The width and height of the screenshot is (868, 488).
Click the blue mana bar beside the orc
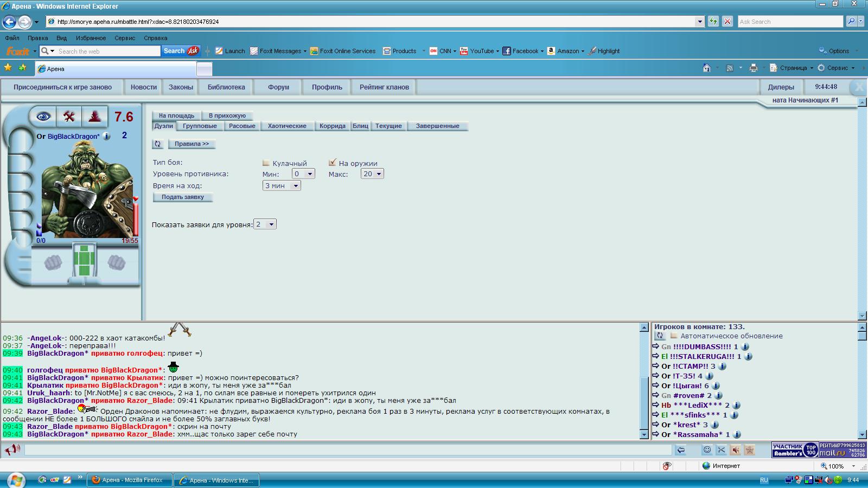pyautogui.click(x=39, y=229)
